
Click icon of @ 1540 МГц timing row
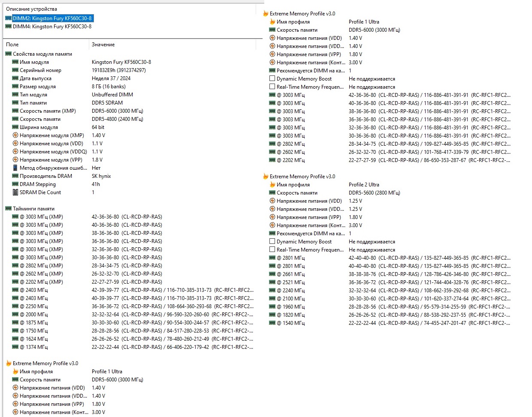(272, 323)
